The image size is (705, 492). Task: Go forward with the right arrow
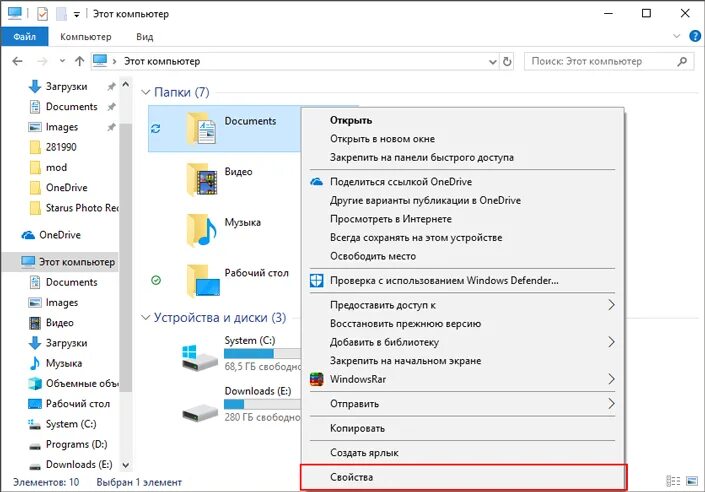coord(42,61)
